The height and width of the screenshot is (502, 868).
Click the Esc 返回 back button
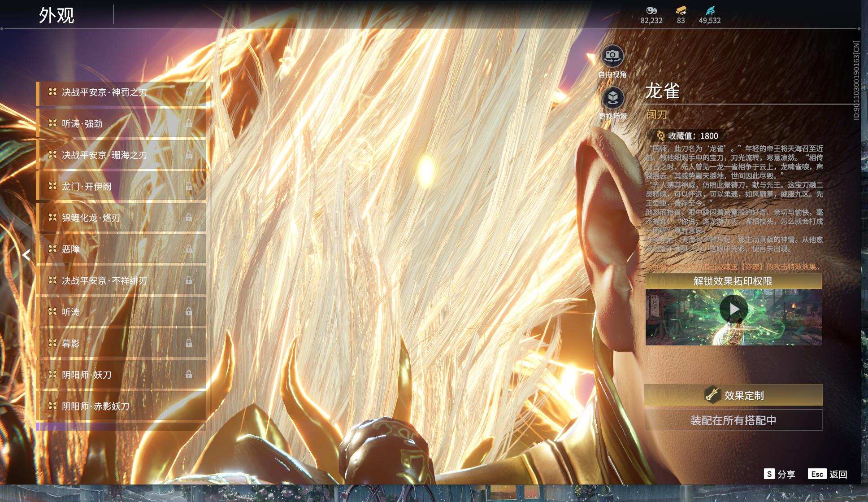point(828,474)
